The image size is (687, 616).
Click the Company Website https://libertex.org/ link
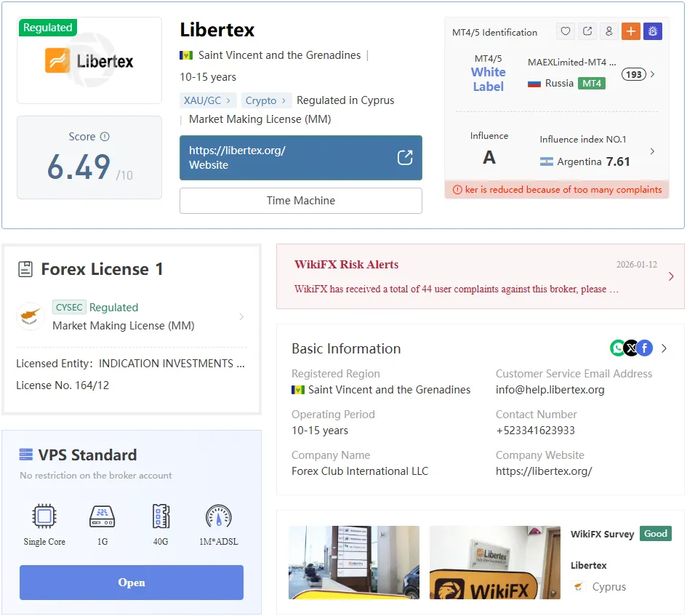tap(544, 471)
